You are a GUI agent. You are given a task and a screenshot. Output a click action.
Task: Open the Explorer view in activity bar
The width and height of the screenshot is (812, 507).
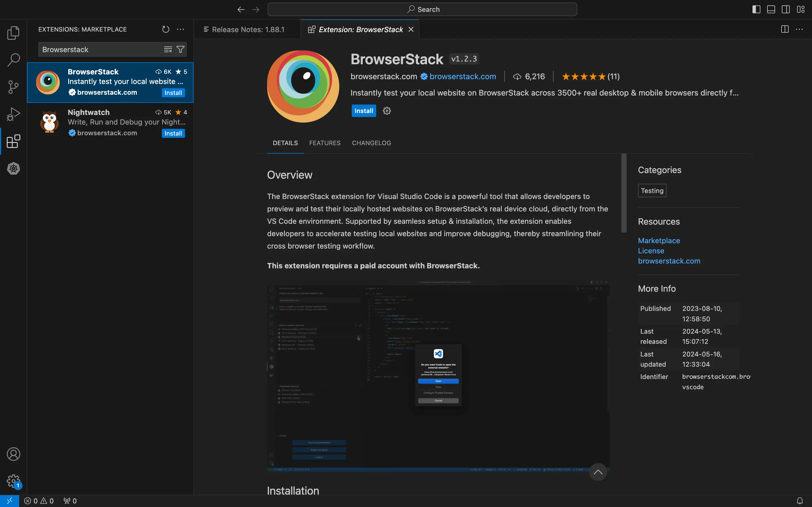pos(14,33)
